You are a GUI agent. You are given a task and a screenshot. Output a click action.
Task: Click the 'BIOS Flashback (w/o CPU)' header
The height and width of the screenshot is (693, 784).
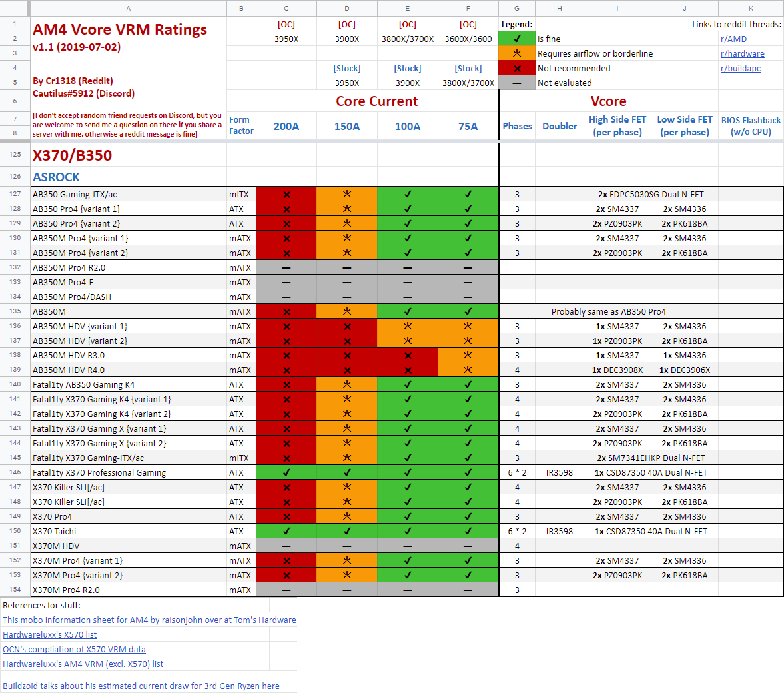click(751, 126)
